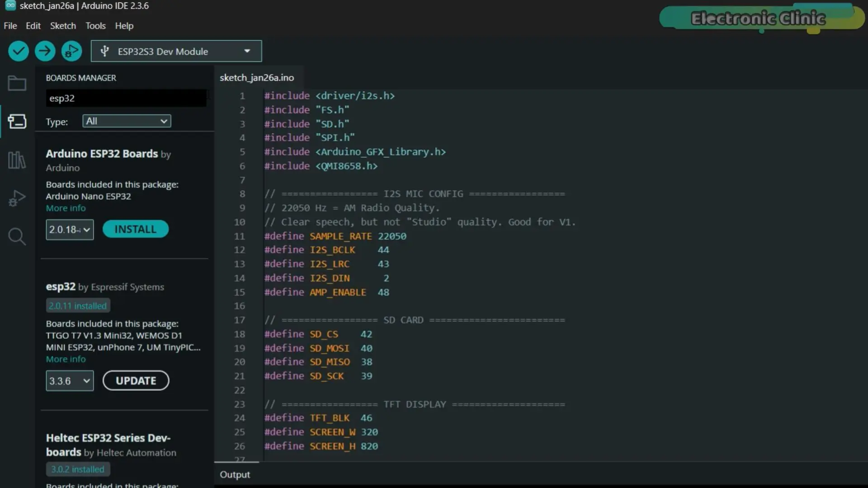Open the Search sidebar magnifier icon
This screenshot has width=868, height=488.
[x=17, y=236]
